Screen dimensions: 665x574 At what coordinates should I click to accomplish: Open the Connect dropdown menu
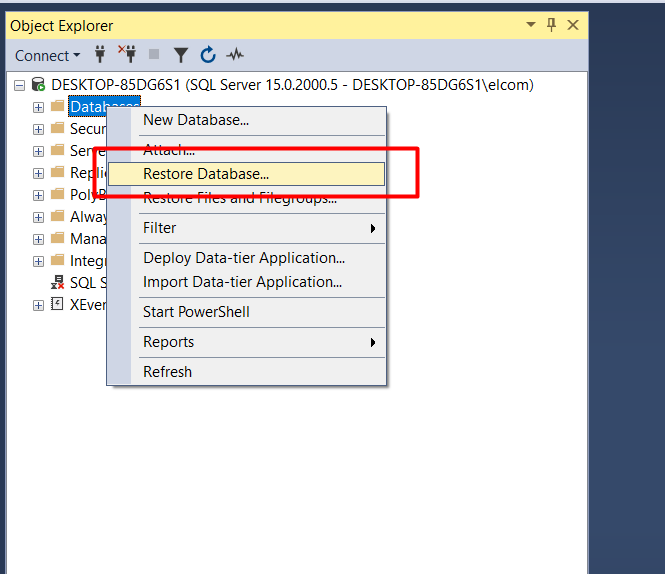coord(47,55)
